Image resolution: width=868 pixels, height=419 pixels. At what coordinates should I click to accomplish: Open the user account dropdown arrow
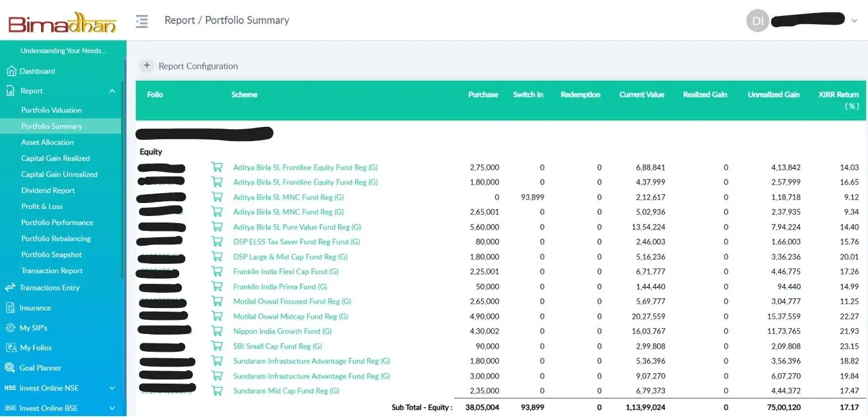pos(854,21)
